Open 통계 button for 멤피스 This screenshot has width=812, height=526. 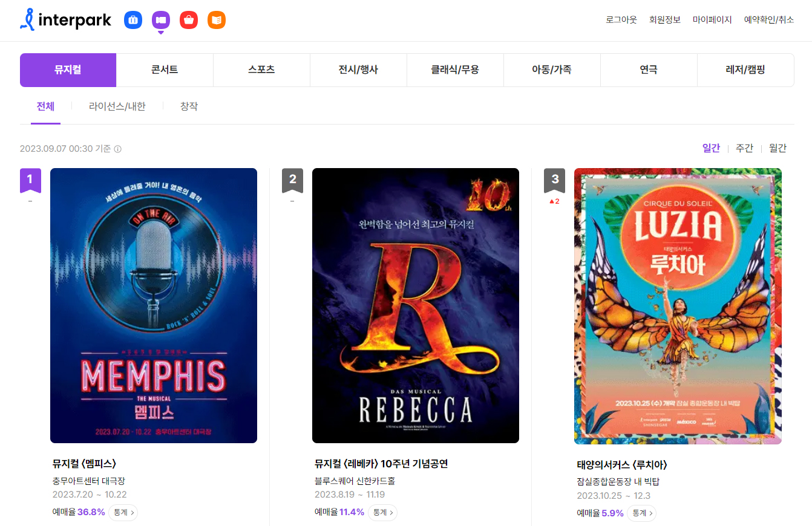click(x=123, y=512)
